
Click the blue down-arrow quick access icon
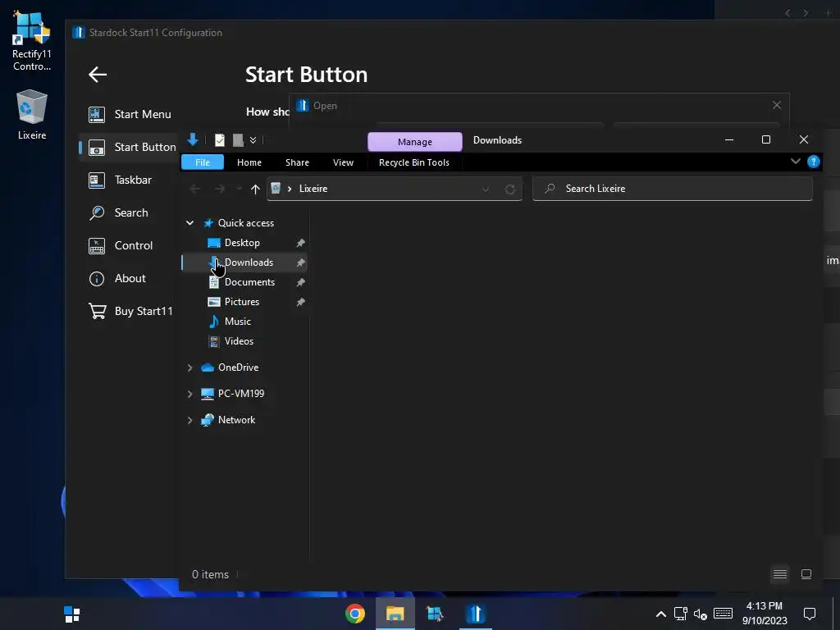(193, 139)
